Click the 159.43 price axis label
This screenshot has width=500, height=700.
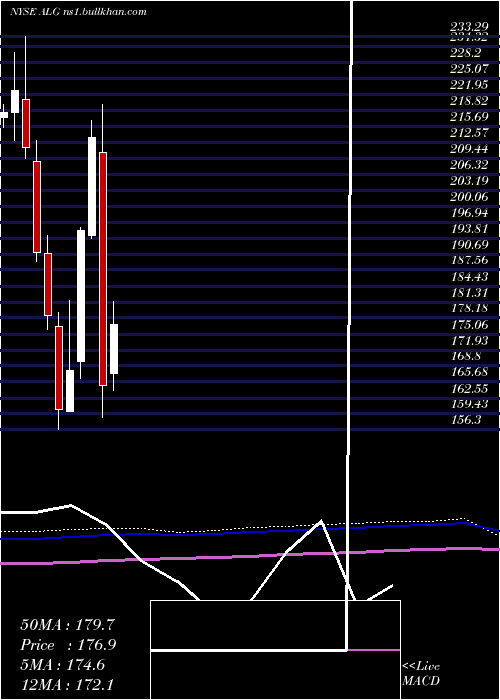pos(469,404)
